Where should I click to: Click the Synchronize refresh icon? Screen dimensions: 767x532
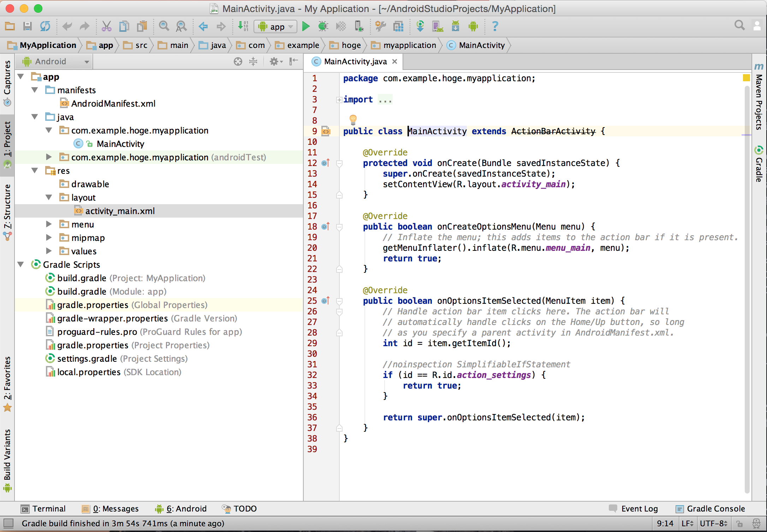click(45, 26)
